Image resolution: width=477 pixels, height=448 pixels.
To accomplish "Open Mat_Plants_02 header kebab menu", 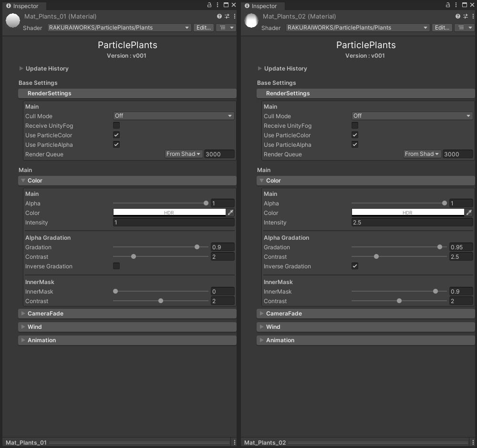I will pyautogui.click(x=473, y=16).
